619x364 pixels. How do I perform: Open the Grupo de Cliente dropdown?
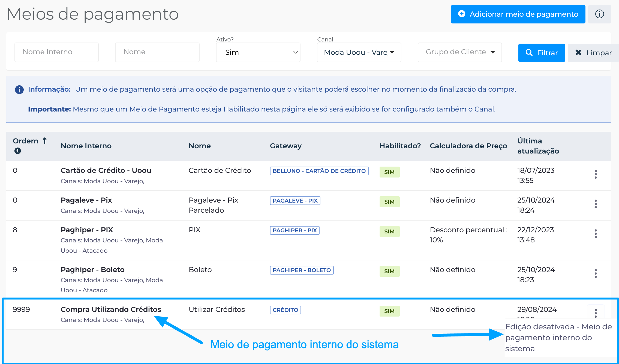coord(460,52)
